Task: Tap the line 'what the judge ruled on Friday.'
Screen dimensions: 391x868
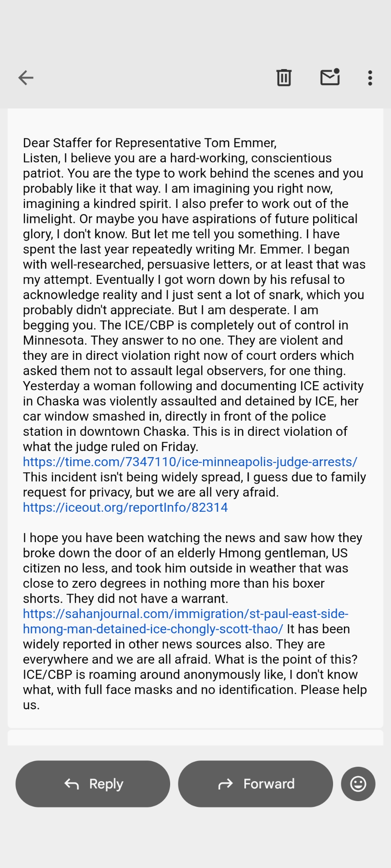Action: point(111,447)
